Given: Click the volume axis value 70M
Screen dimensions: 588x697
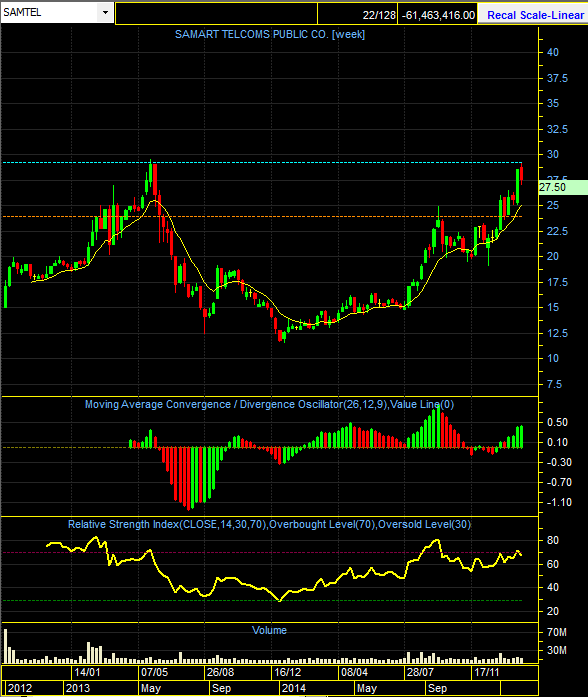Looking at the screenshot, I should pyautogui.click(x=556, y=632).
